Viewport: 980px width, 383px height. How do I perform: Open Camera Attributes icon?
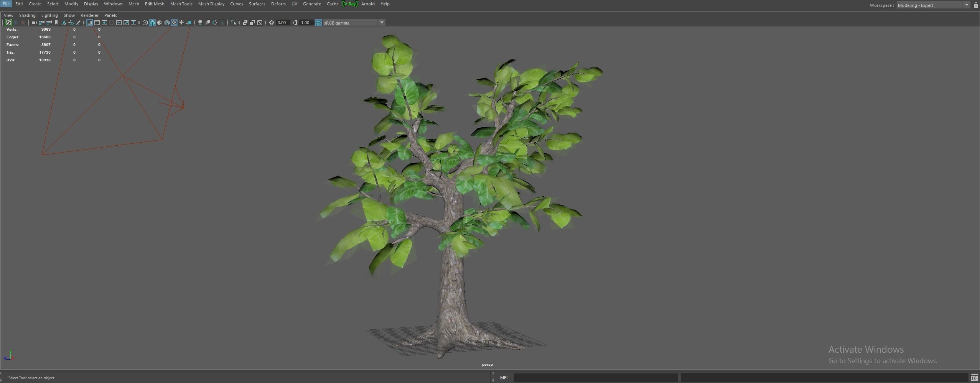click(x=49, y=23)
